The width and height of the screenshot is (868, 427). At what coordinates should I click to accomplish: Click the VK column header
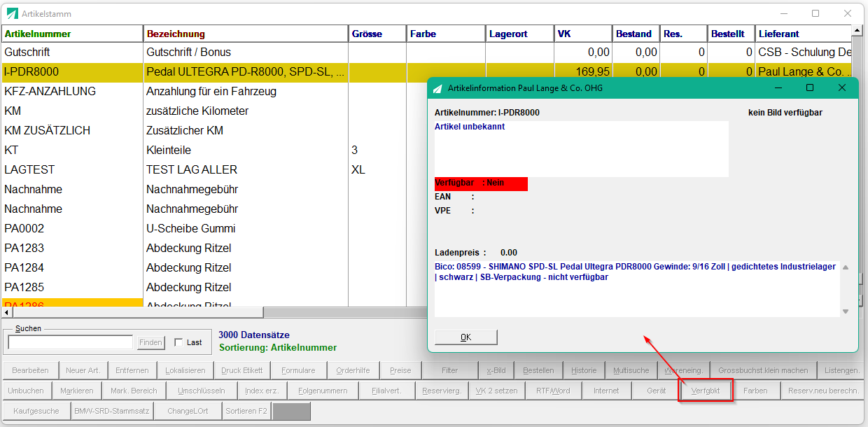(583, 34)
